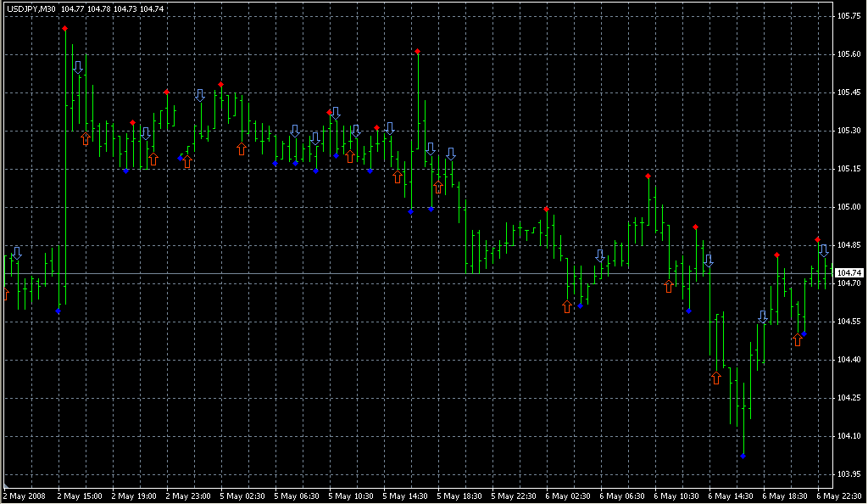Click the 2 May 2008 date label
868x504 pixels.
point(25,496)
